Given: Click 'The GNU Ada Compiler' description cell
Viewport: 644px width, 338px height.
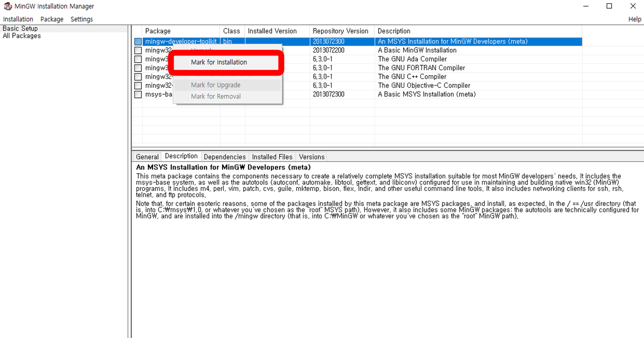Looking at the screenshot, I should 412,59.
